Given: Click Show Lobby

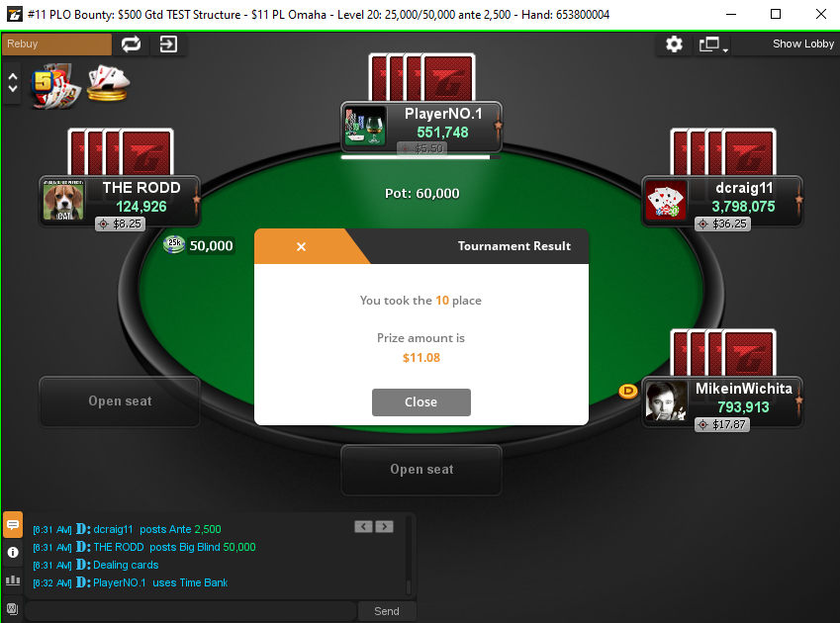Looking at the screenshot, I should (x=803, y=44).
